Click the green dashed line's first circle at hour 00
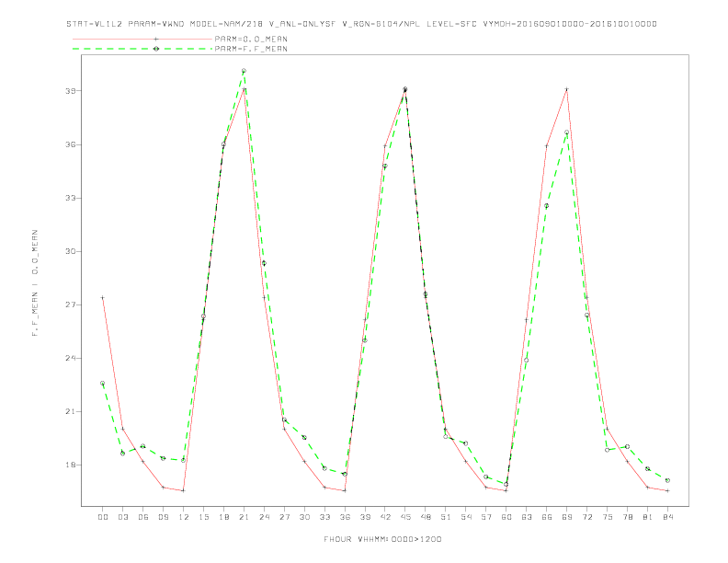The width and height of the screenshot is (728, 563). [x=103, y=384]
